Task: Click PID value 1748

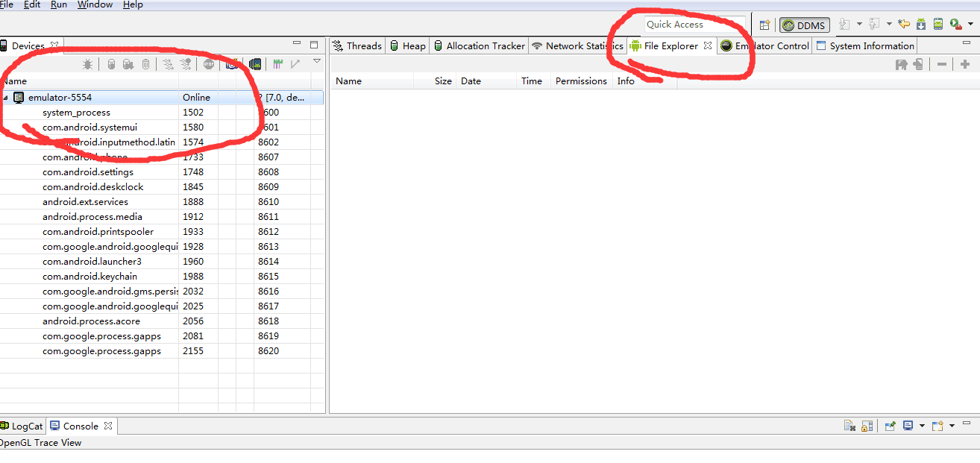Action: 193,172
